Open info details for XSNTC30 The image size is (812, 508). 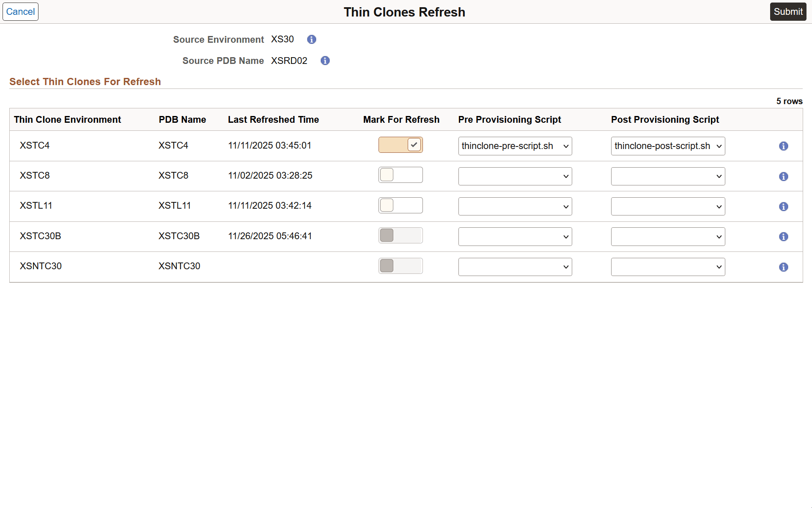pyautogui.click(x=784, y=267)
